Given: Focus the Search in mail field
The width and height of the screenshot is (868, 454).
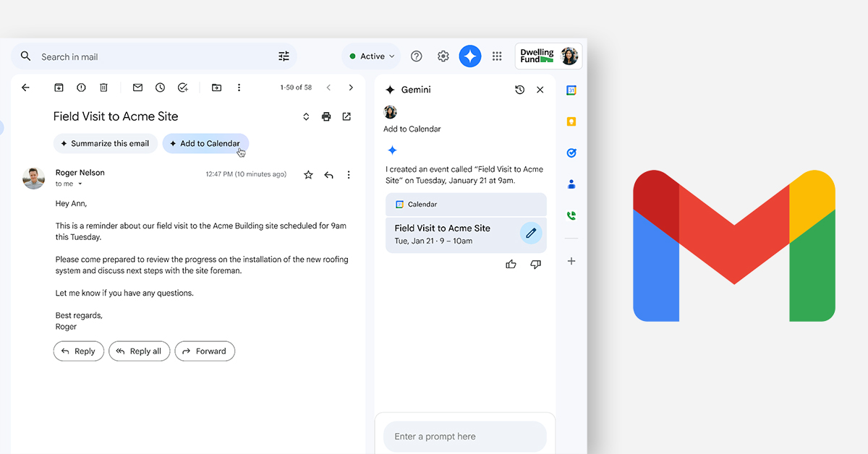Looking at the screenshot, I should tap(153, 56).
